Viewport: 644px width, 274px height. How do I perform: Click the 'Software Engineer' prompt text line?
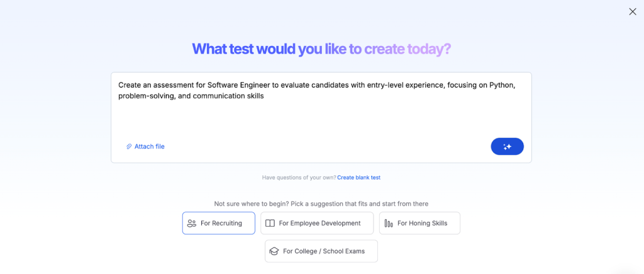click(316, 85)
